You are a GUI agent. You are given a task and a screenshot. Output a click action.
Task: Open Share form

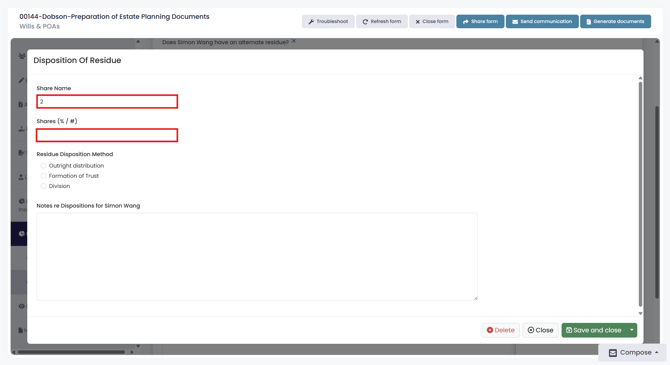pos(480,21)
